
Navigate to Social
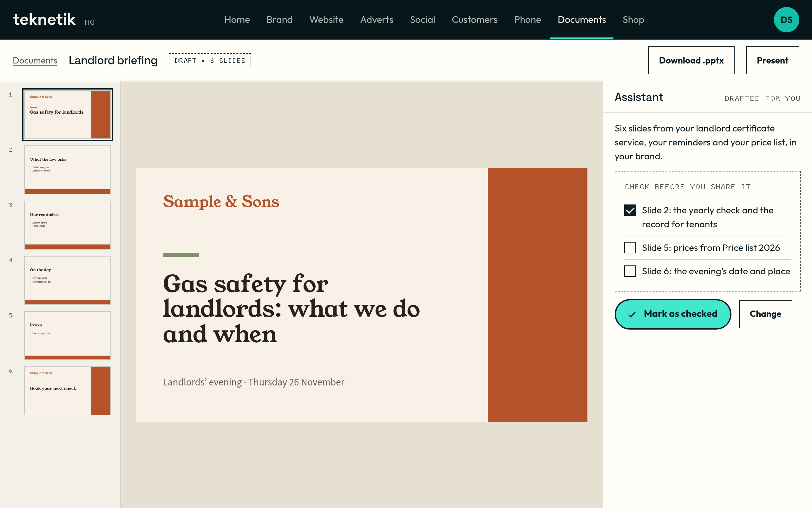pos(422,20)
